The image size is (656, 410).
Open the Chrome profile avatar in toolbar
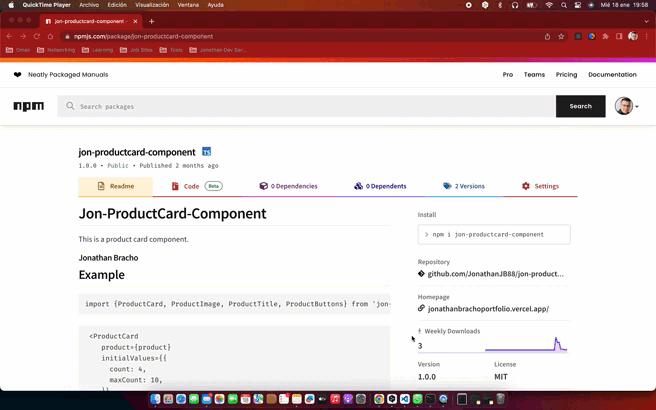633,36
